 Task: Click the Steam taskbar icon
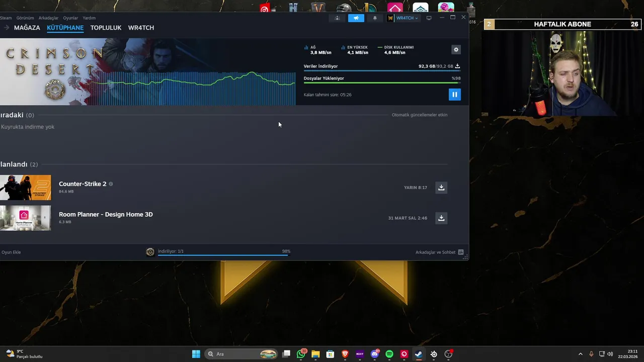419,354
